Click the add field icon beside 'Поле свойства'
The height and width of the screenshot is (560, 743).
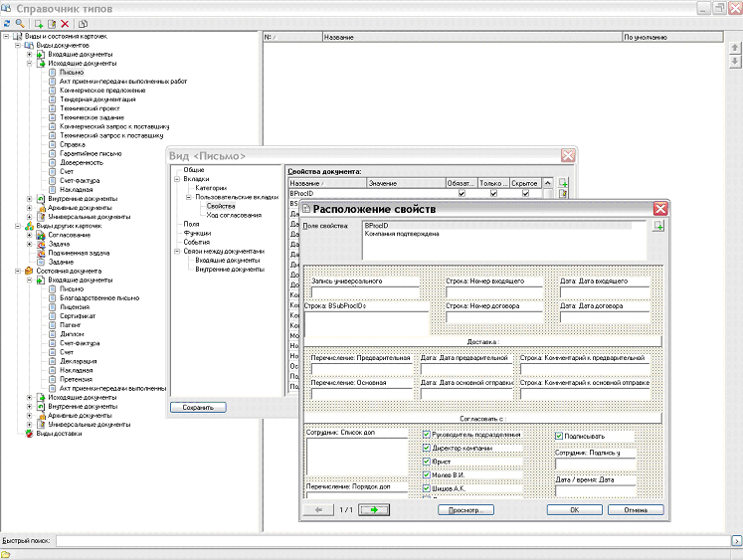click(x=657, y=227)
